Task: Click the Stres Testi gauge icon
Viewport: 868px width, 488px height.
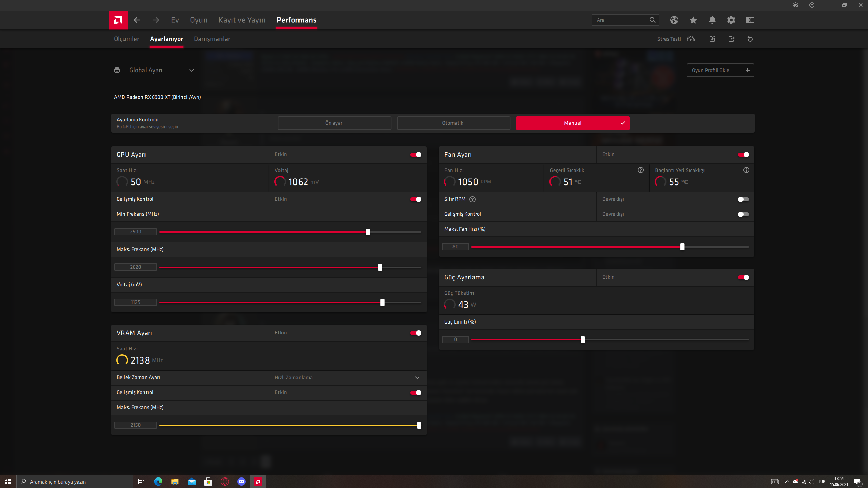Action: (690, 39)
